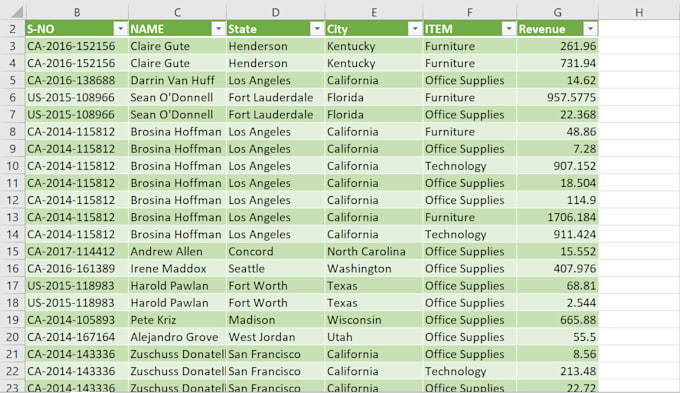Select row 15 header
Image resolution: width=680 pixels, height=393 pixels.
13,251
